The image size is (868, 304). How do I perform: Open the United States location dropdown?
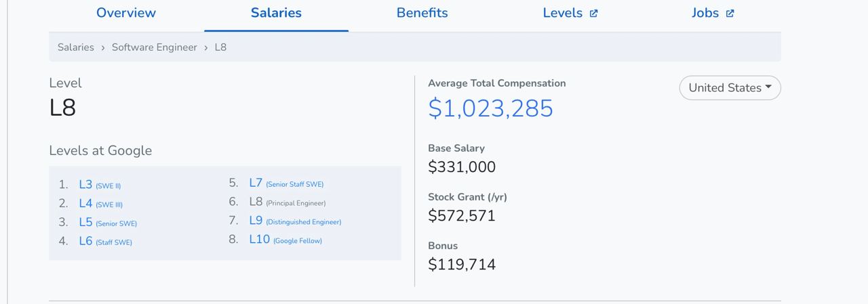pyautogui.click(x=730, y=88)
